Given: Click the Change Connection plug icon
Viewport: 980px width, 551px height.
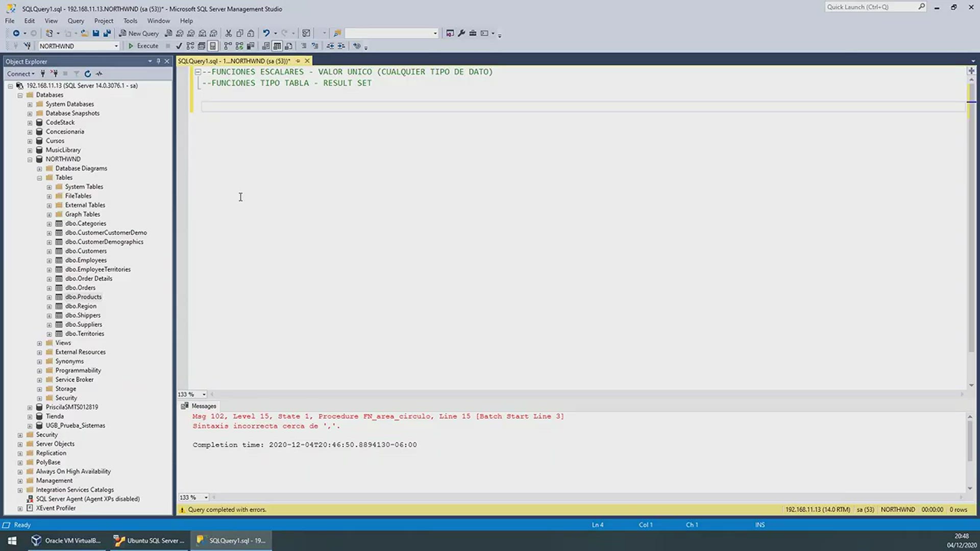Looking at the screenshot, I should pyautogui.click(x=27, y=46).
